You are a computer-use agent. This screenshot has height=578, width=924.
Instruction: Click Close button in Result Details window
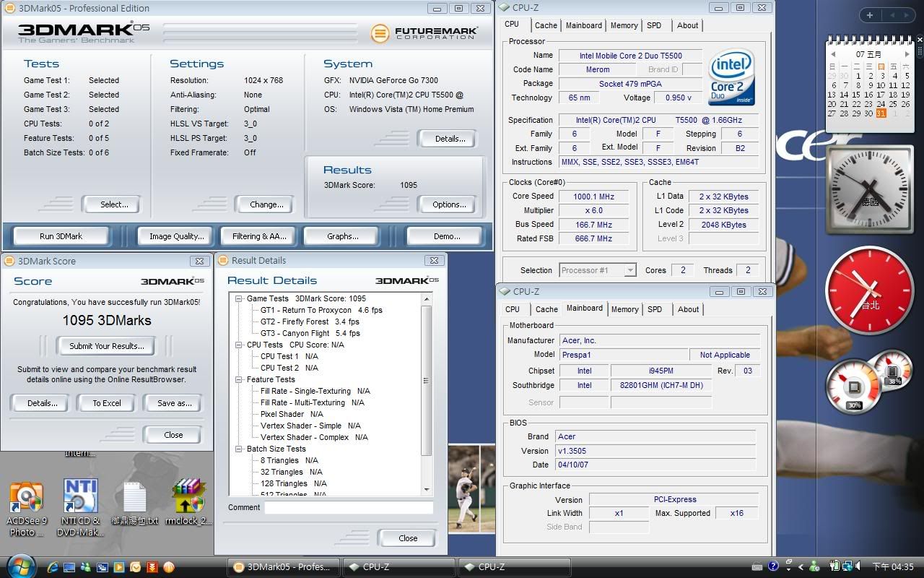click(x=408, y=538)
